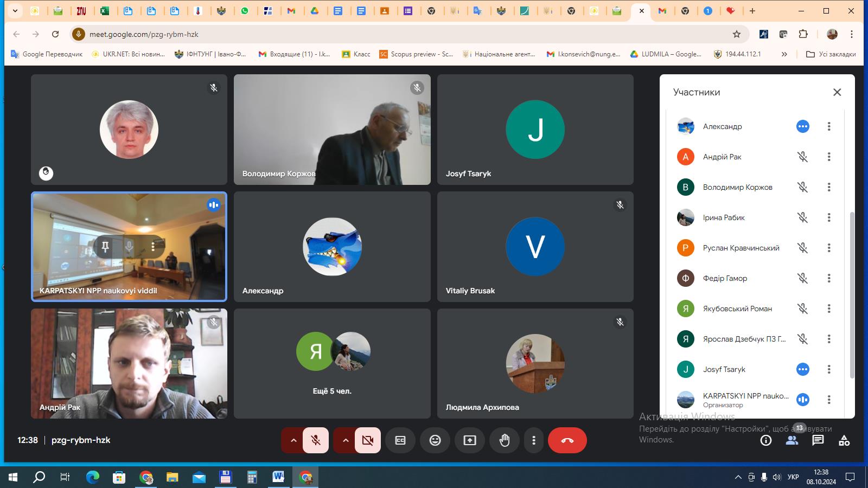The height and width of the screenshot is (488, 868).
Task: Open the chat panel icon
Action: tap(818, 440)
